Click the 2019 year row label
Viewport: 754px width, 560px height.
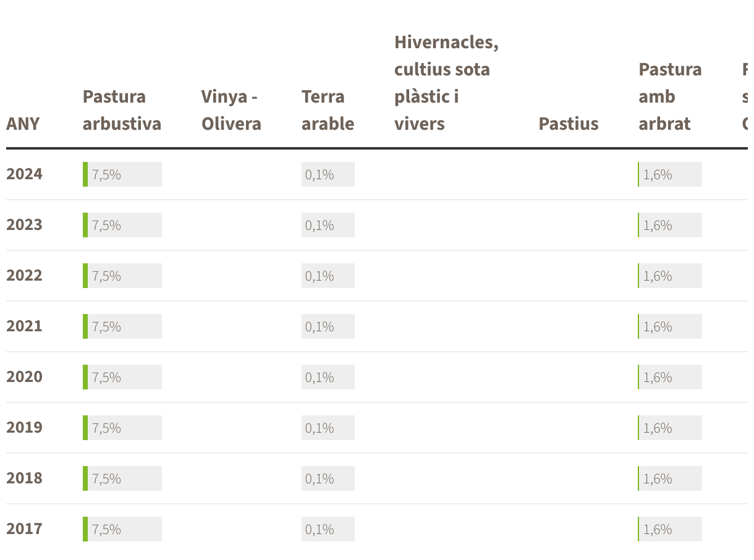25,428
